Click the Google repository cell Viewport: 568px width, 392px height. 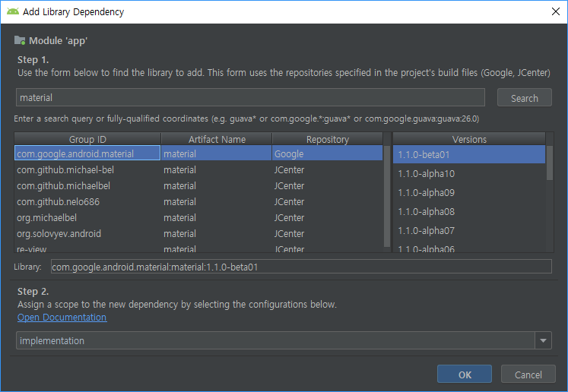(x=328, y=153)
